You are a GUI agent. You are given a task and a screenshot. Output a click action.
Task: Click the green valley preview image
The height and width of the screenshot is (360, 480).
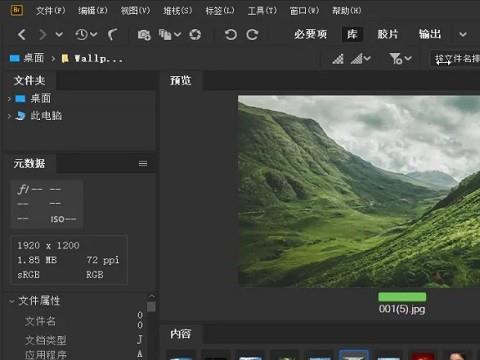pyautogui.click(x=359, y=191)
